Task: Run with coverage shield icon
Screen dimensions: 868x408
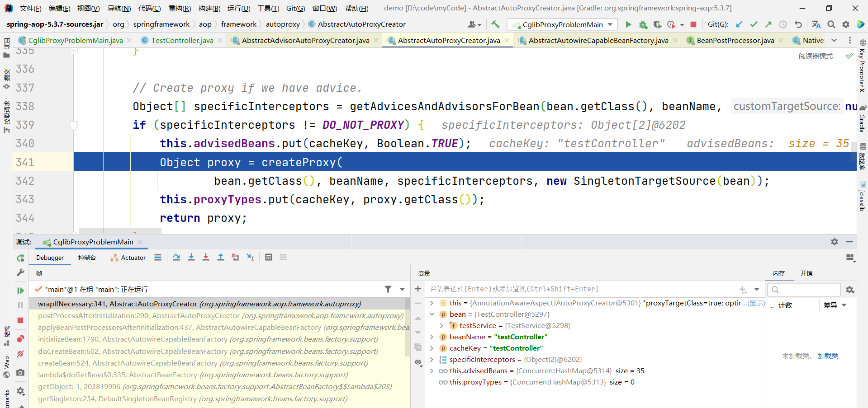Action: (x=657, y=24)
